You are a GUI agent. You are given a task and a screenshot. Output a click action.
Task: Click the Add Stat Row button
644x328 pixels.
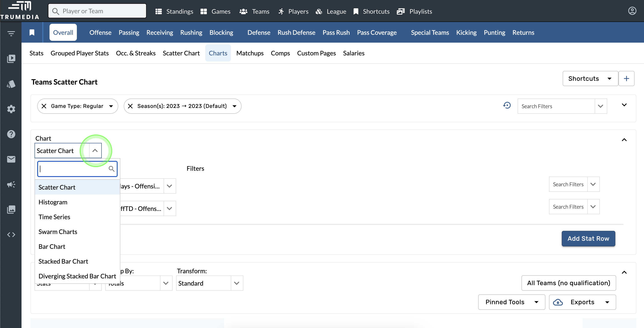click(588, 239)
